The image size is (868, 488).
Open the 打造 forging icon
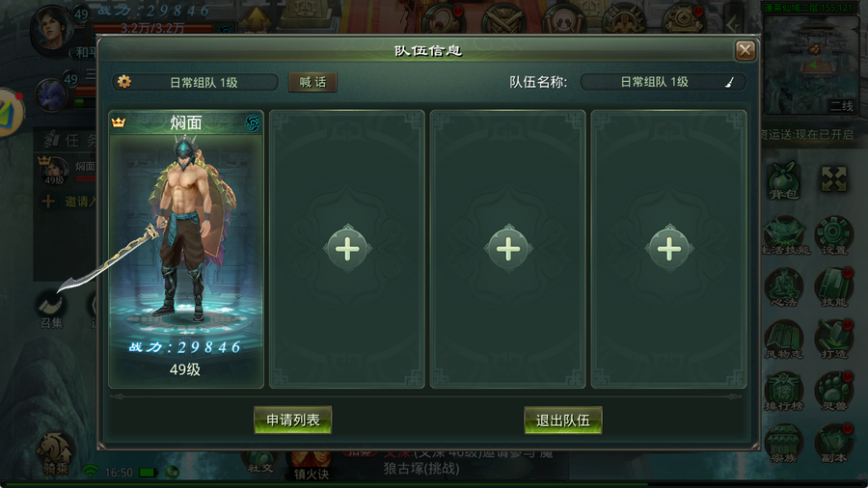(x=833, y=339)
